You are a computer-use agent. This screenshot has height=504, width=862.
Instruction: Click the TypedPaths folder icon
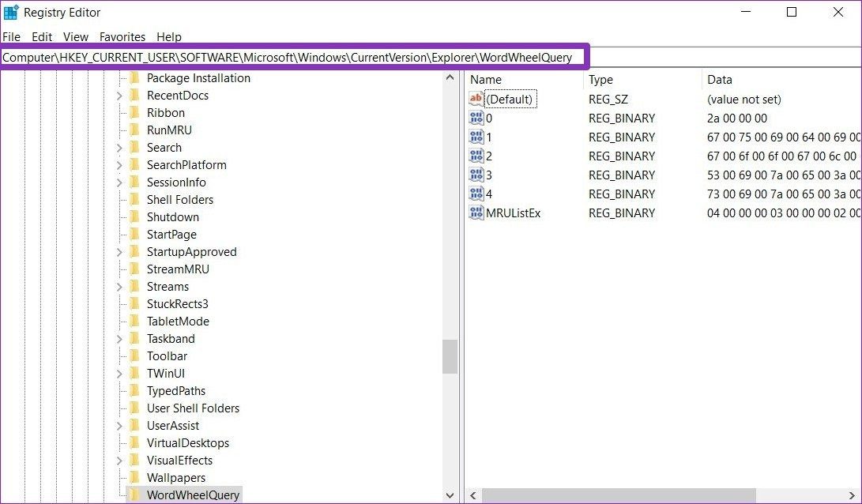click(x=134, y=391)
